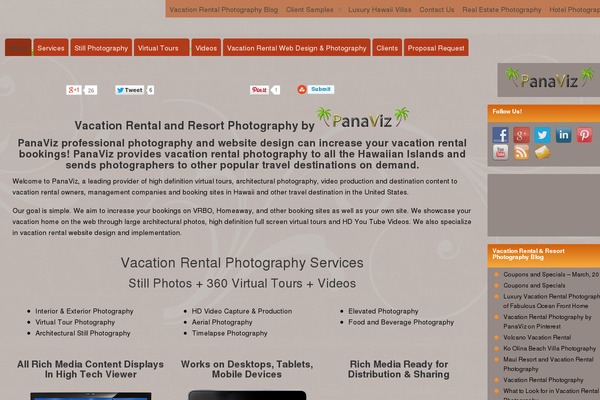Open the Google+ icon under Follow Us
600x400 pixels.
click(x=521, y=135)
